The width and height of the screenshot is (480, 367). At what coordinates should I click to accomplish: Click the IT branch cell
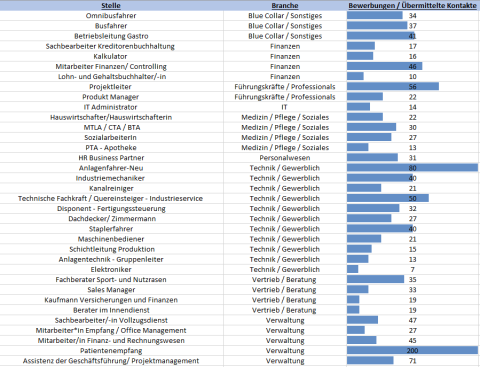tap(284, 107)
